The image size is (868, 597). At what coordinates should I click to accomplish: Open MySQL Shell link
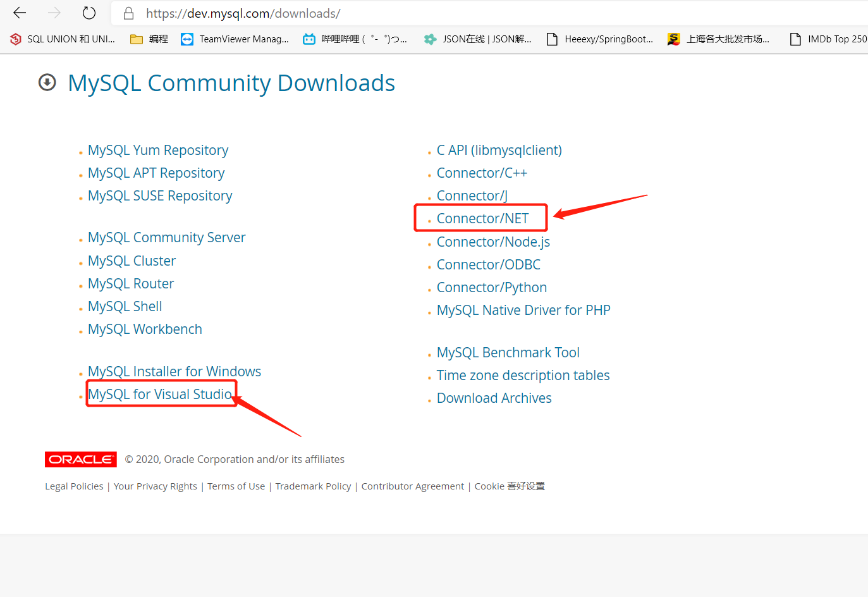click(125, 306)
